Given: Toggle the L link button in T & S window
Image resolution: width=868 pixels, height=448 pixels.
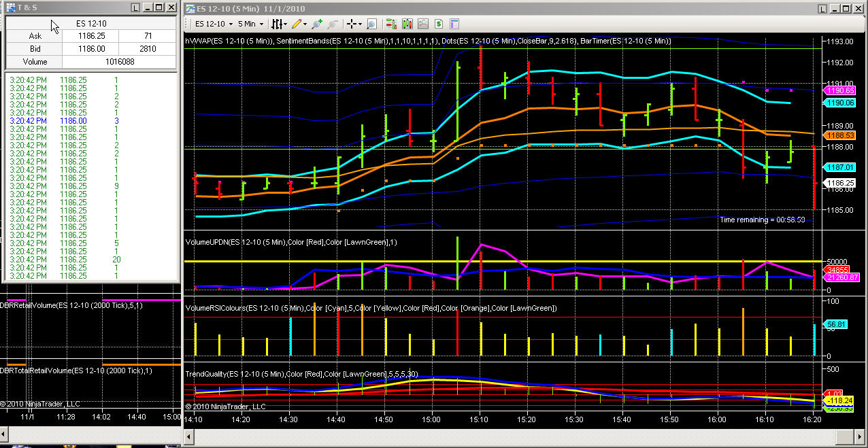Looking at the screenshot, I should click(x=136, y=7).
